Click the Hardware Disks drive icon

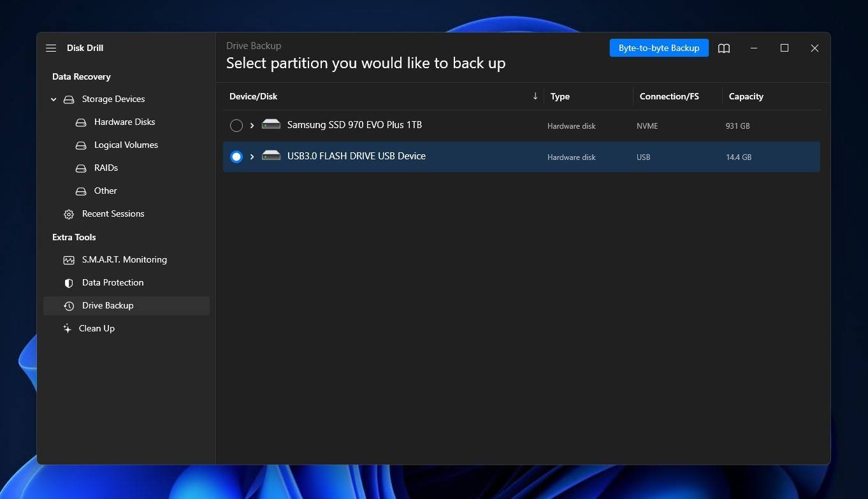pos(81,122)
